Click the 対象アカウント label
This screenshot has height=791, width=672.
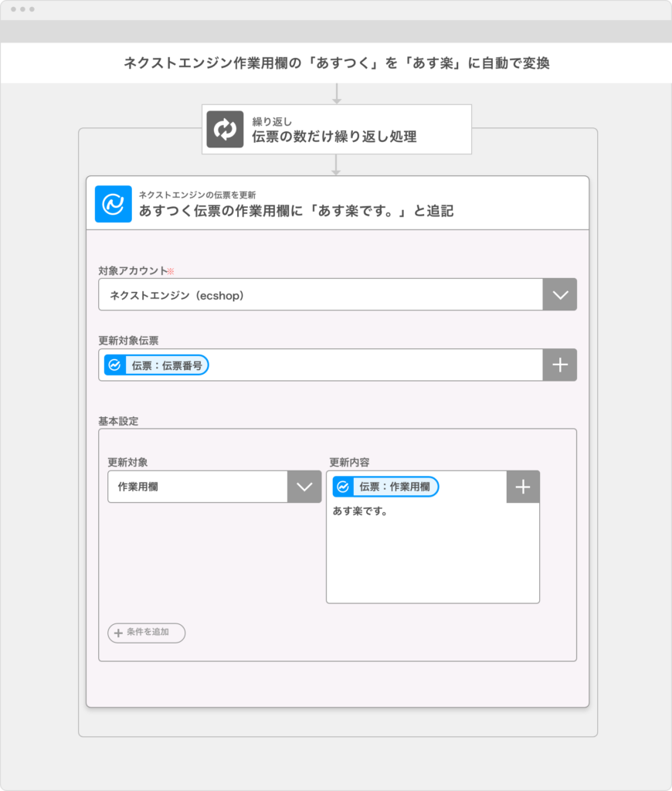(x=133, y=271)
